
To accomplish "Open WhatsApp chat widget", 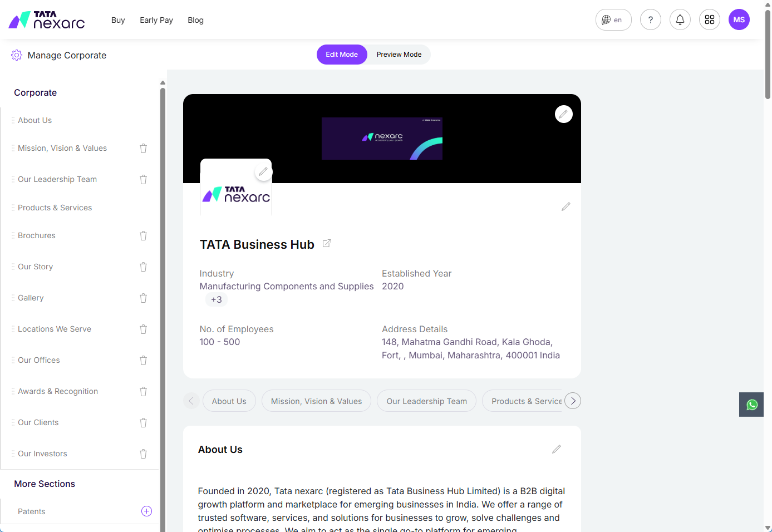I will click(751, 405).
